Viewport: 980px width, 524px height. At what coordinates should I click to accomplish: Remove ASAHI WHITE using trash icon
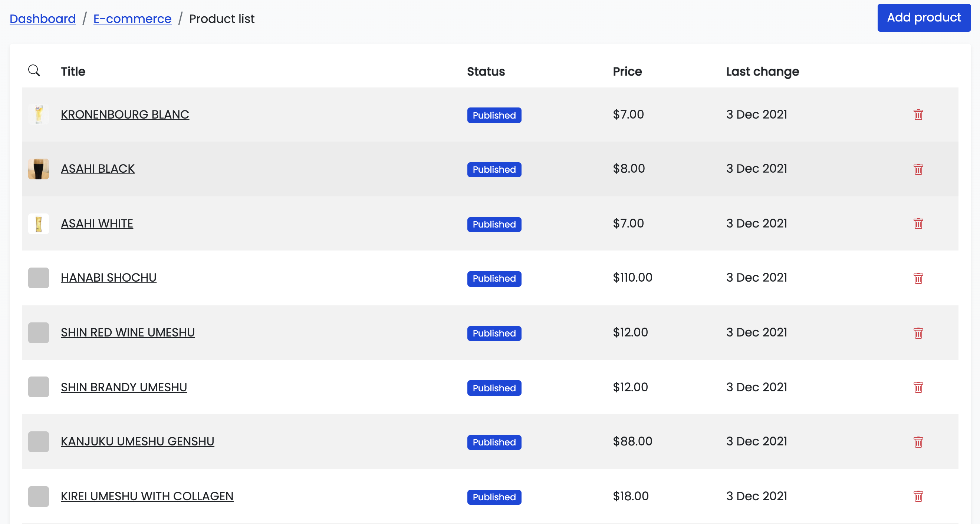[918, 223]
